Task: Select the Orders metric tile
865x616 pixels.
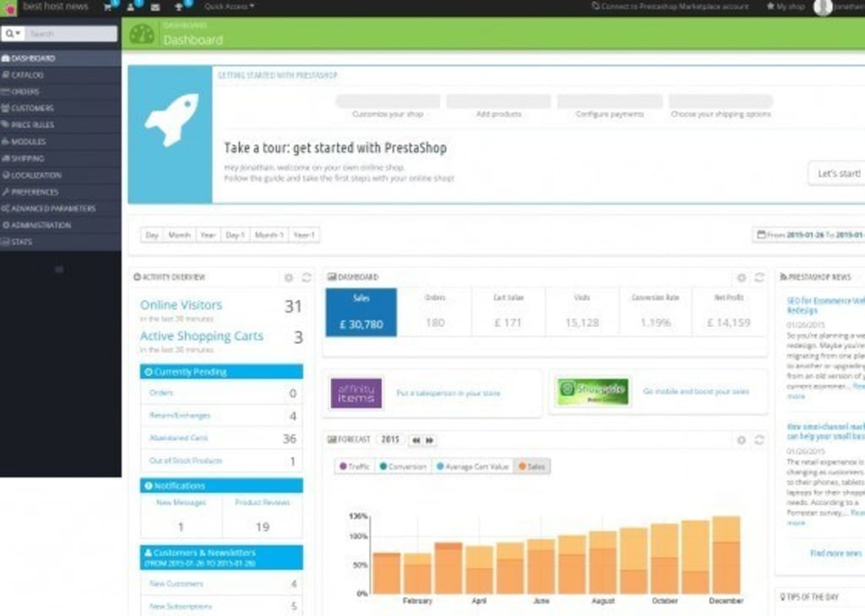Action: pos(435,312)
